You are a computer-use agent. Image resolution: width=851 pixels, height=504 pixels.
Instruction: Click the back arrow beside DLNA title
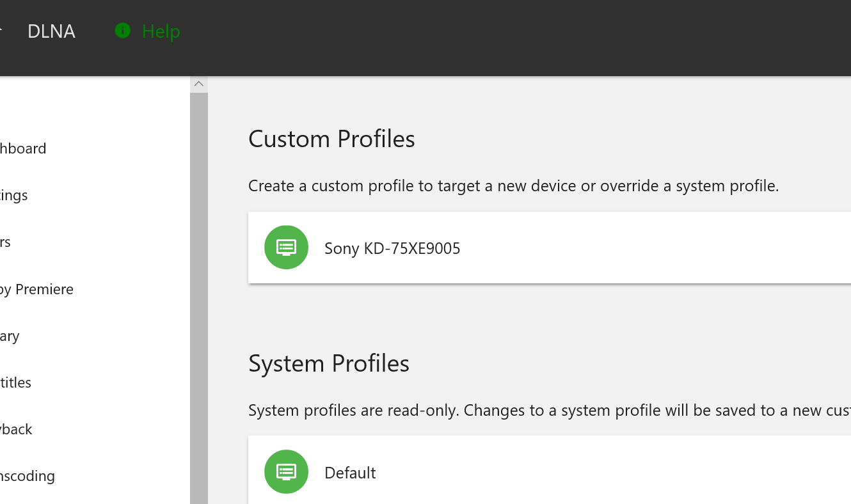click(x=1, y=31)
